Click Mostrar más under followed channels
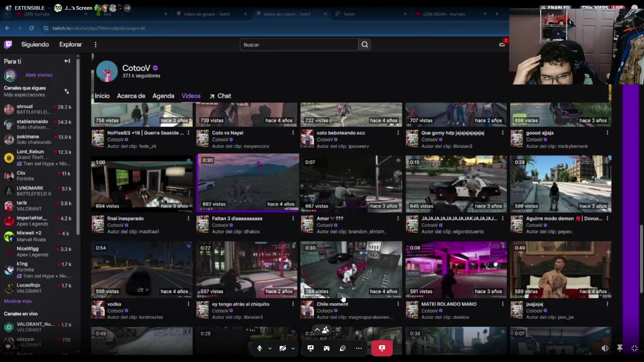 tap(18, 301)
